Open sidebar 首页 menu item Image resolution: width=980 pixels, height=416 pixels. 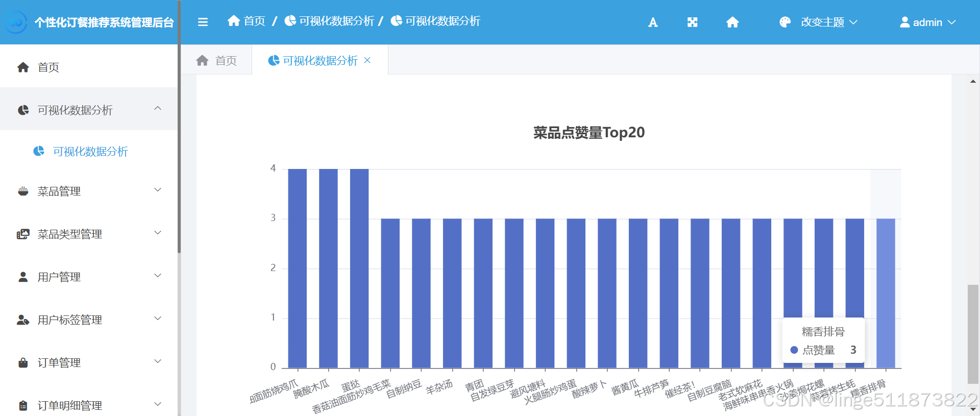pyautogui.click(x=89, y=67)
